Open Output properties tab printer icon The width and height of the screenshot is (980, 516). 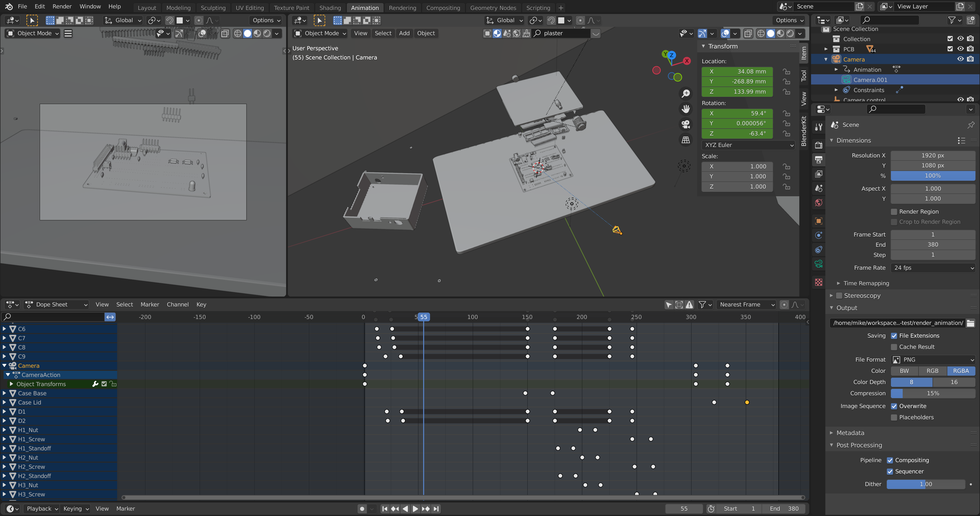point(819,159)
